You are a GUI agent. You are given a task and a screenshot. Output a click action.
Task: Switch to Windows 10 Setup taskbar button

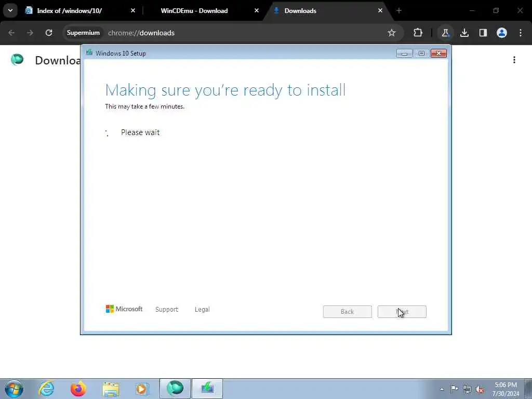click(x=207, y=389)
